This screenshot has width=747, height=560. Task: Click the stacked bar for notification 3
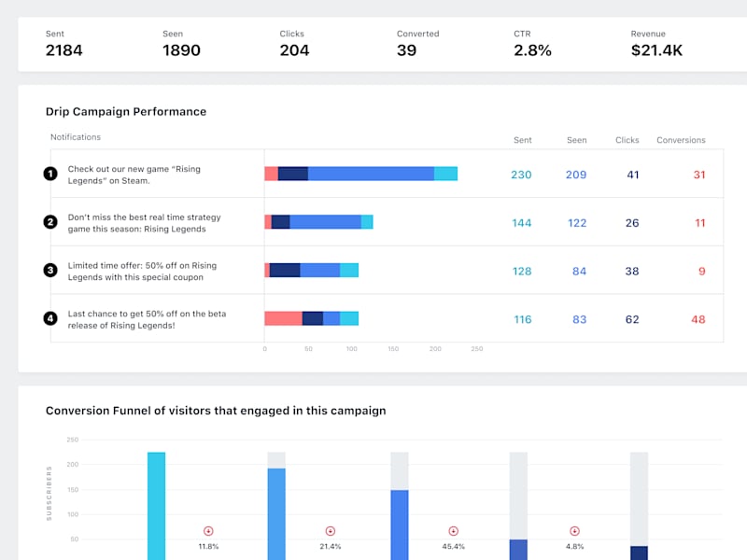pyautogui.click(x=312, y=271)
